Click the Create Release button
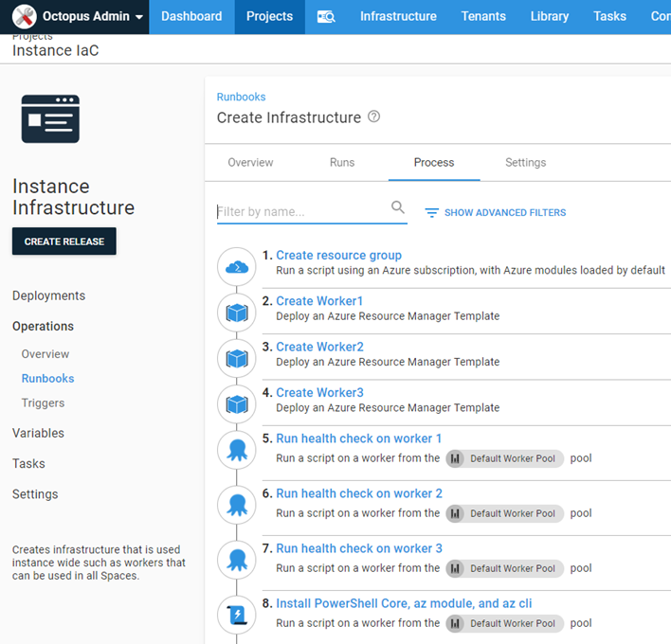The height and width of the screenshot is (644, 671). click(x=64, y=241)
